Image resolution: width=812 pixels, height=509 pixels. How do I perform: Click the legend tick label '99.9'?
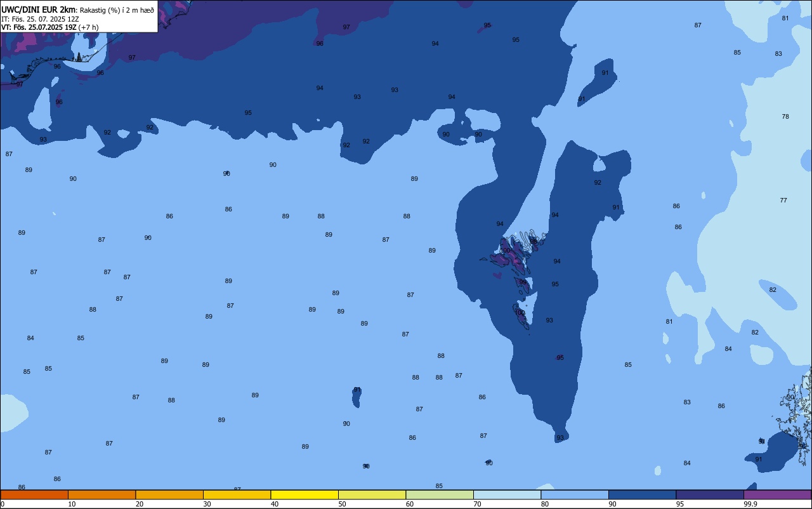(750, 504)
